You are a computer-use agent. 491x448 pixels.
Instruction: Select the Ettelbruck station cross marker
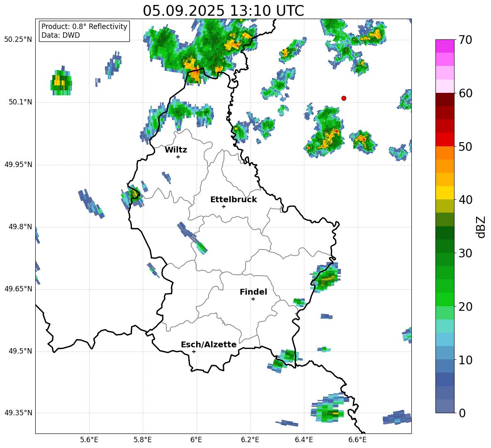click(224, 206)
